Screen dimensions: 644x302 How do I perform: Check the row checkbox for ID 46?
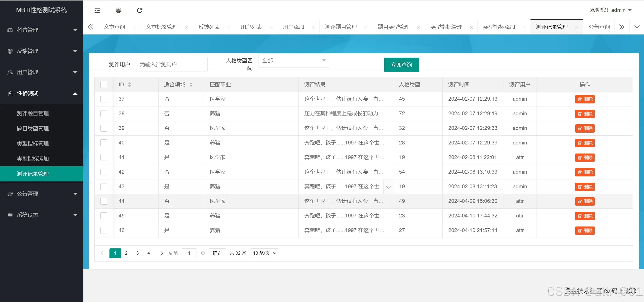(104, 230)
